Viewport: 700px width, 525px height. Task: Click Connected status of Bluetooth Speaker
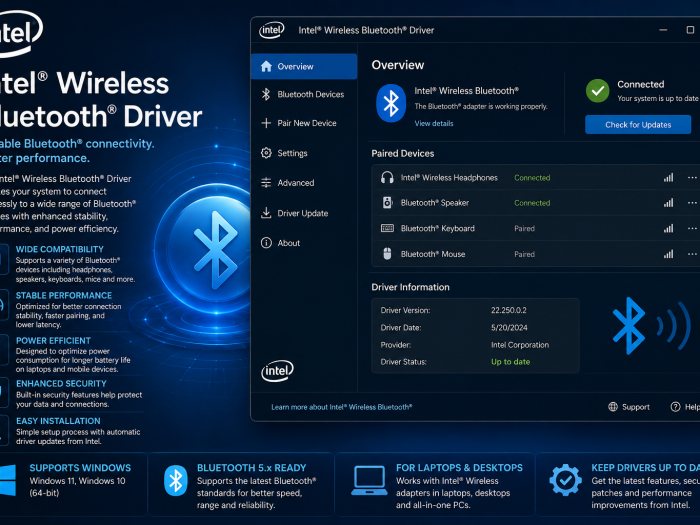532,203
